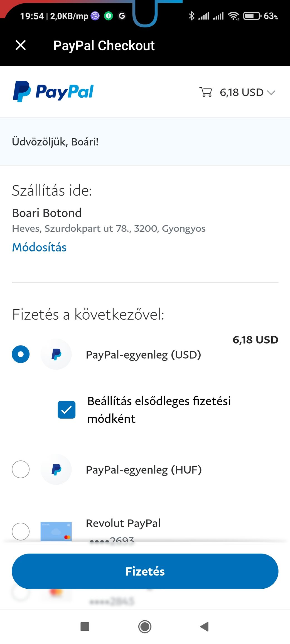Close the PayPal Checkout screen
290x644 pixels.
(x=21, y=45)
